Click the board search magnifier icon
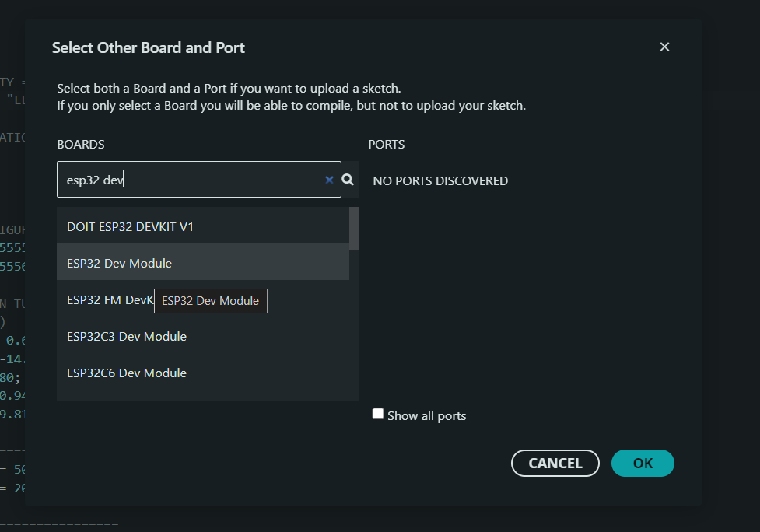760x532 pixels. pyautogui.click(x=348, y=180)
